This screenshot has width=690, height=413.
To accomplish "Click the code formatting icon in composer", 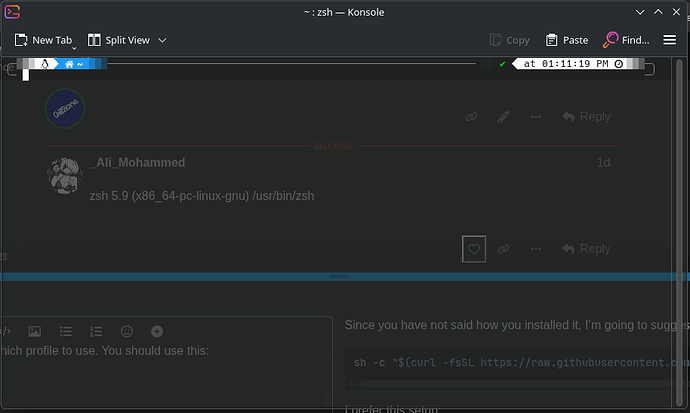I will click(6, 331).
